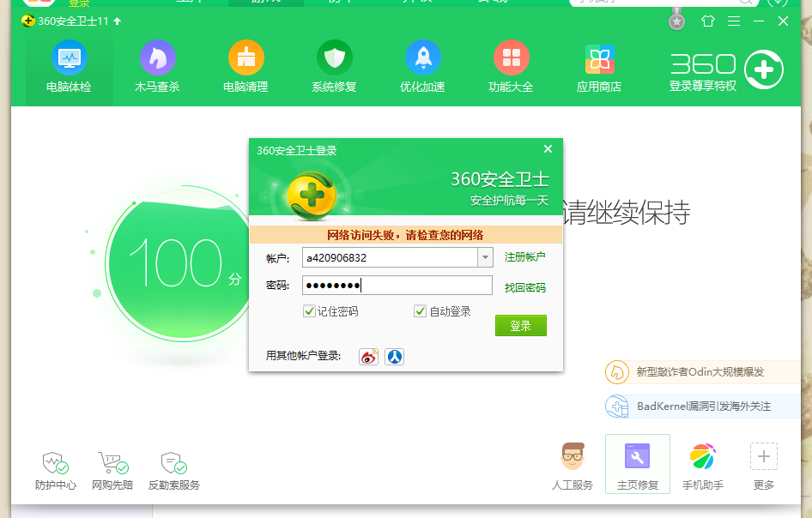
Task: Log in with the Weibo account icon
Action: tap(369, 357)
